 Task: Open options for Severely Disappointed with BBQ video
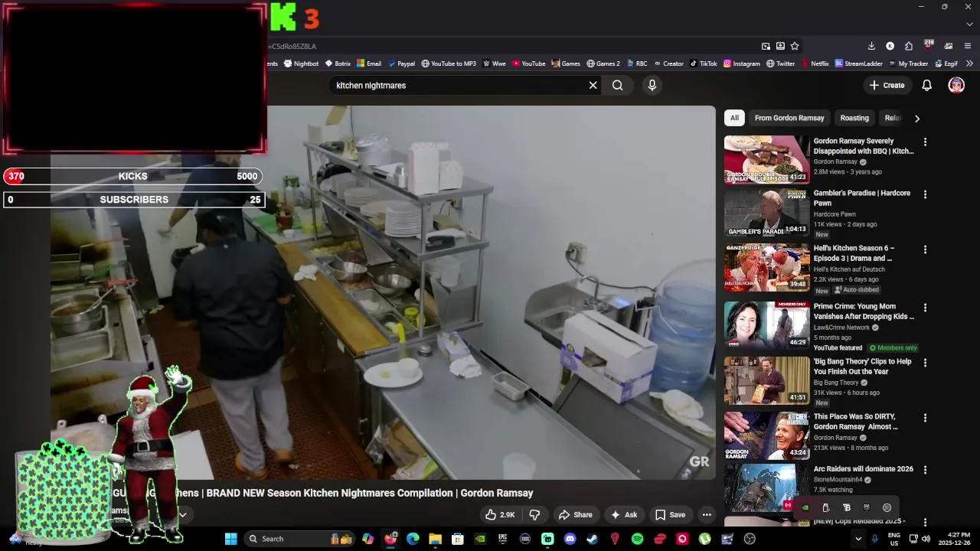[x=925, y=142]
